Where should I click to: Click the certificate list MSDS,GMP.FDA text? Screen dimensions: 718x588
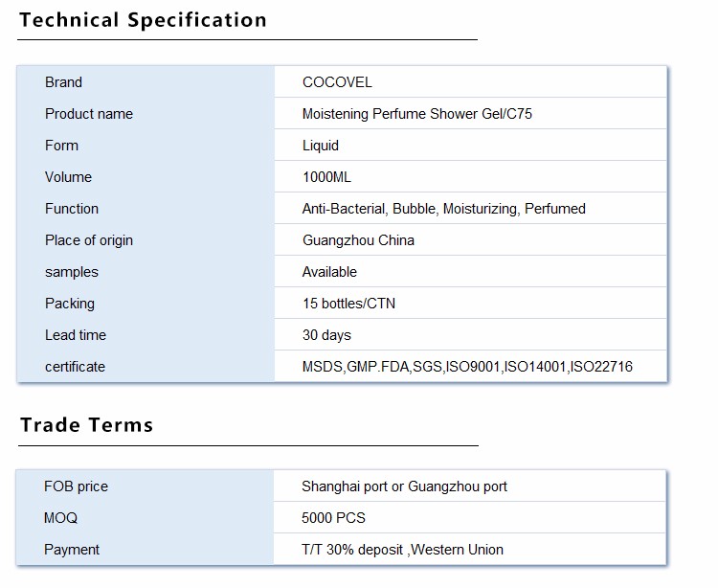click(x=467, y=367)
